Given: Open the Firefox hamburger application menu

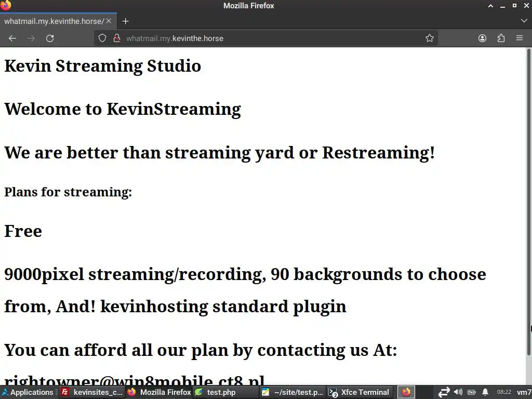Looking at the screenshot, I should tap(520, 38).
